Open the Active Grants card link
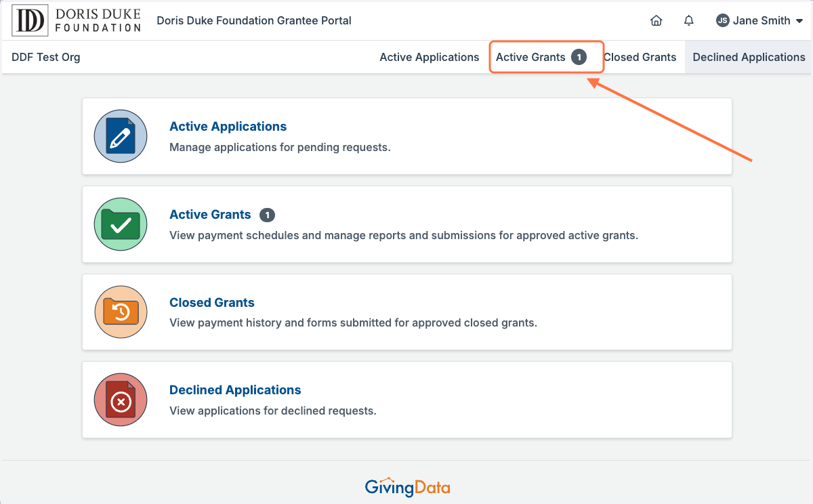813x504 pixels. [210, 215]
